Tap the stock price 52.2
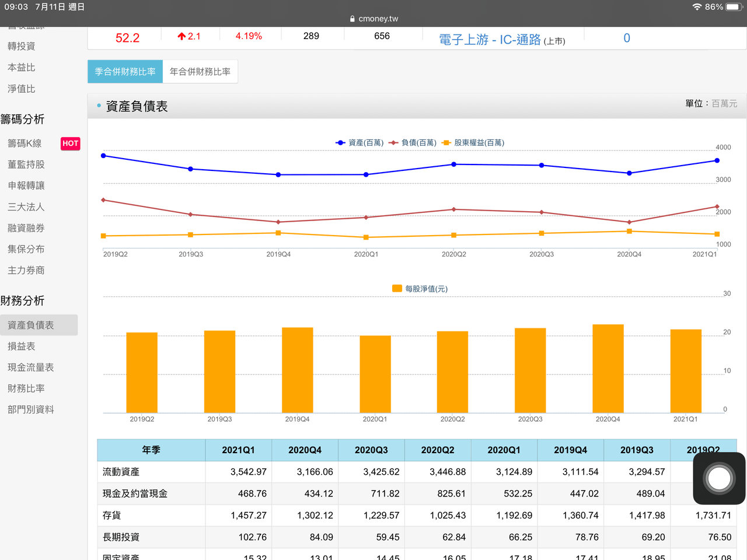Screen dimensions: 747x560 coord(128,38)
